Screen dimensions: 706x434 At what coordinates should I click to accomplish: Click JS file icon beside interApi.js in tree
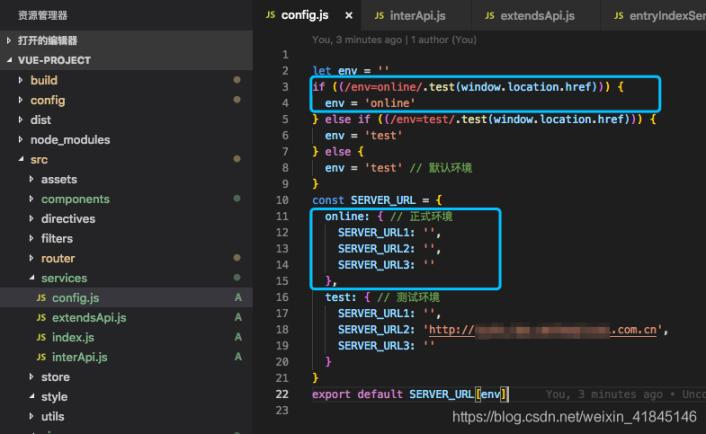(41, 357)
